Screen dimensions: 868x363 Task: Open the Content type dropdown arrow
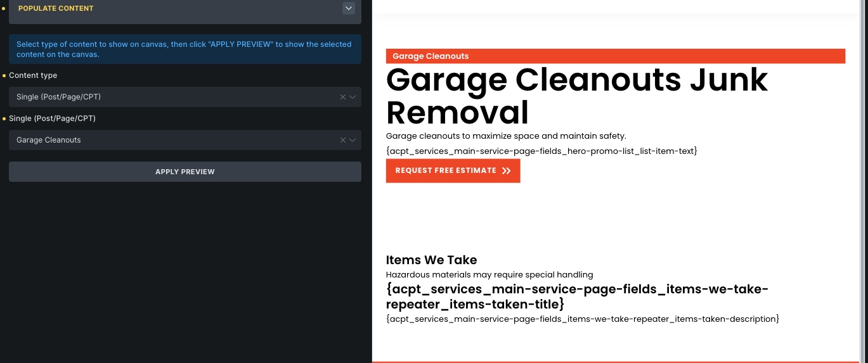coord(353,97)
